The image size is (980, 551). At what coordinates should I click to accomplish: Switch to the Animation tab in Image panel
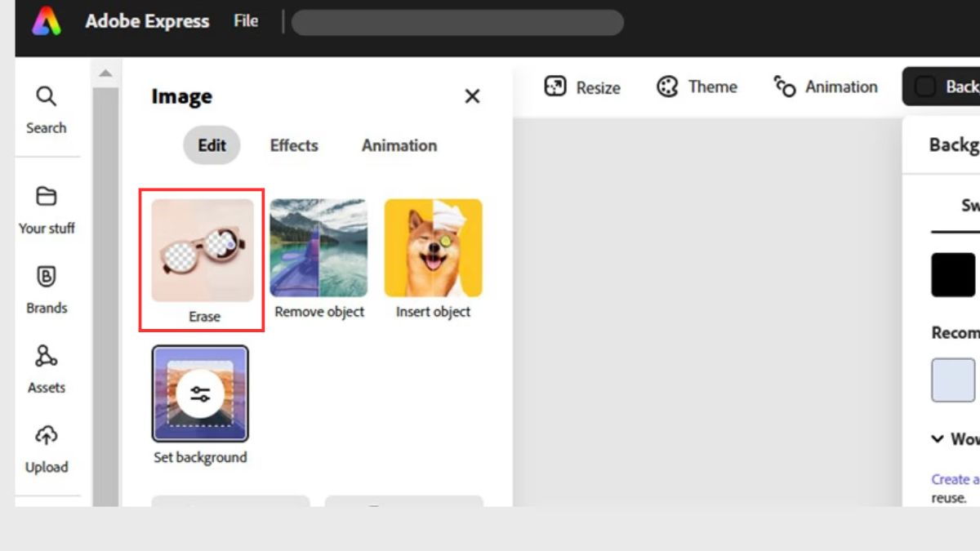399,145
